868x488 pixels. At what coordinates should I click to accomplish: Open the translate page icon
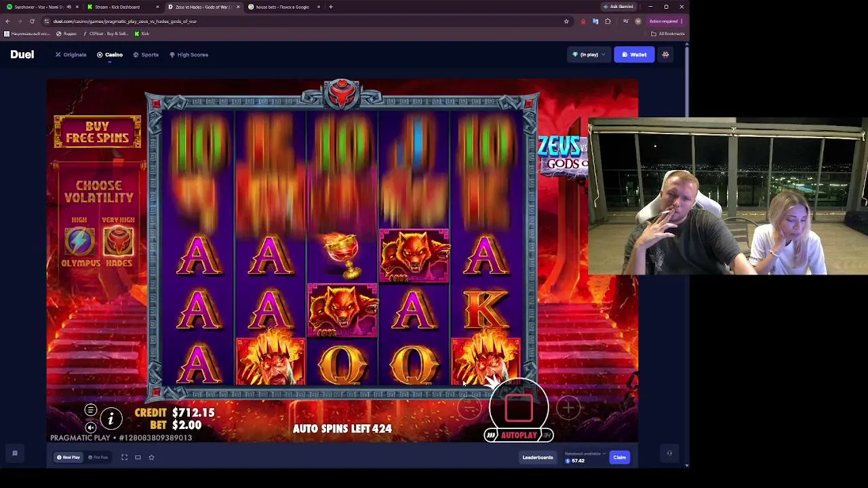(595, 21)
